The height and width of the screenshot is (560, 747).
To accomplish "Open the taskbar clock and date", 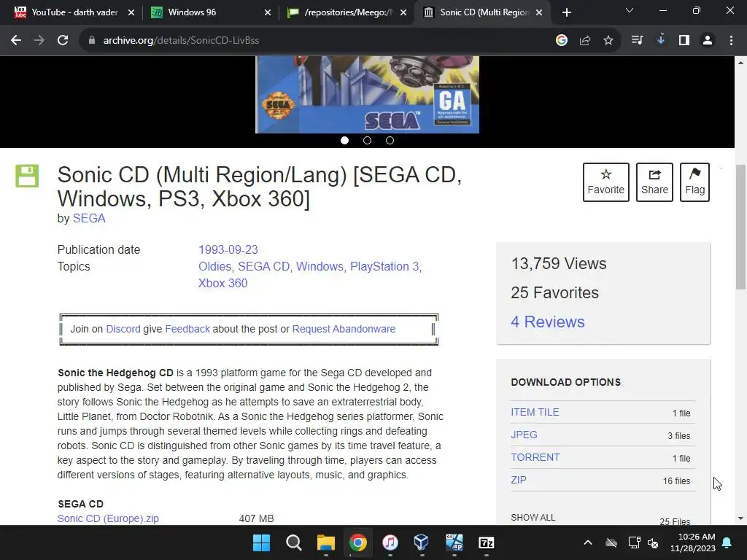I will click(693, 542).
